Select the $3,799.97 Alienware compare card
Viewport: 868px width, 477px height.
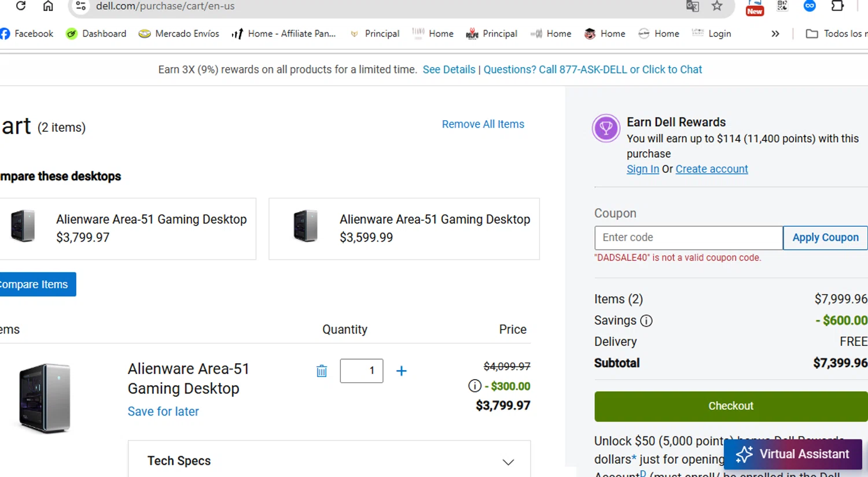(x=128, y=229)
